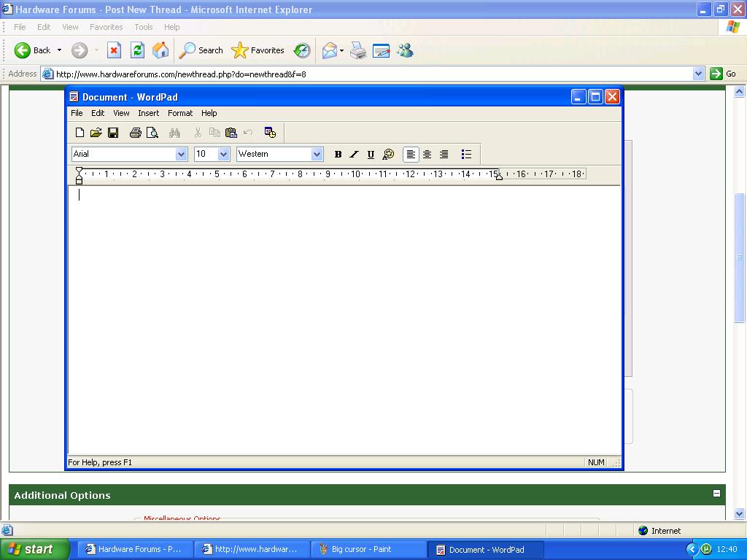The height and width of the screenshot is (560, 747).
Task: Toggle Bold formatting
Action: click(338, 155)
